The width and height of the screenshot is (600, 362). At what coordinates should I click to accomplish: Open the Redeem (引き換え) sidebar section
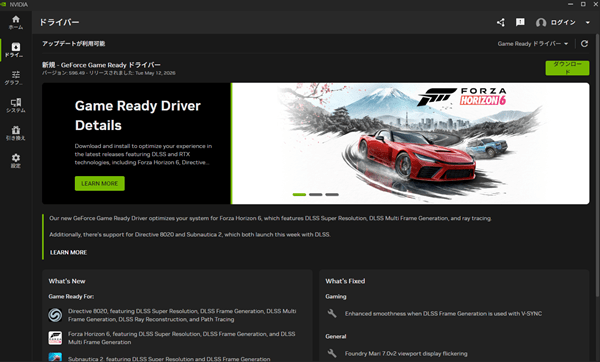coord(16,133)
